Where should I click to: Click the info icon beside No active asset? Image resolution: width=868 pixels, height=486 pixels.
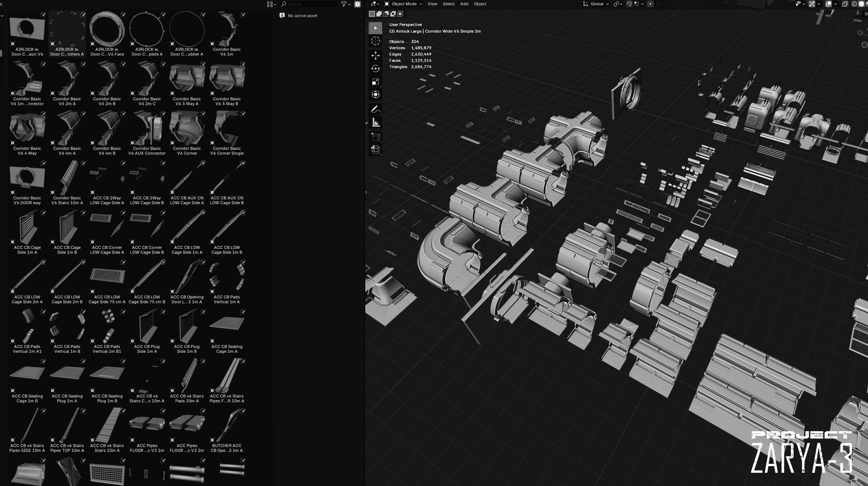282,16
